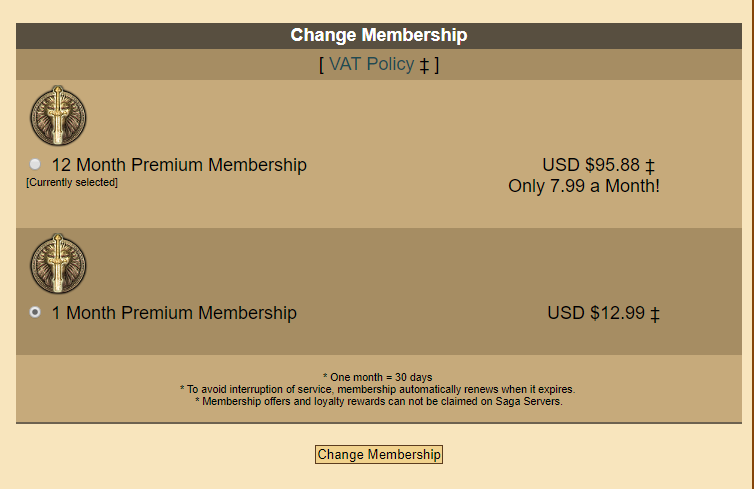Viewport: 754px width, 489px height.
Task: Click the automatic renewal footnote line
Action: [377, 389]
